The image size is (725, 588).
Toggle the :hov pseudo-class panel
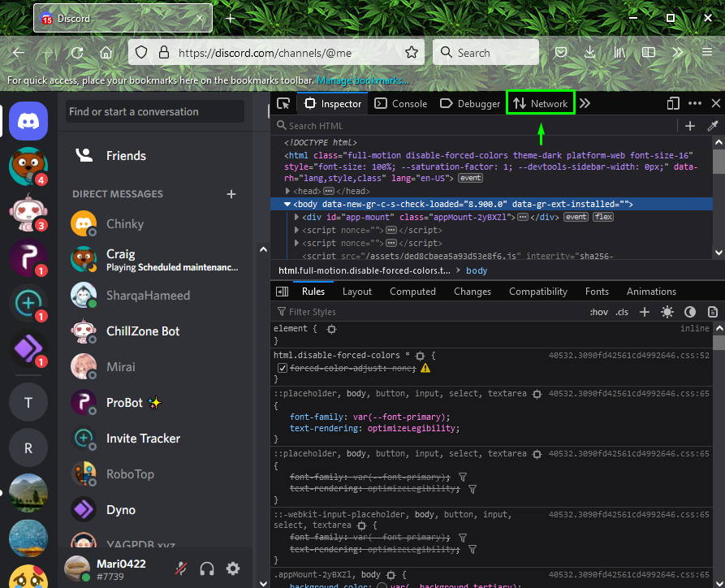coord(599,312)
